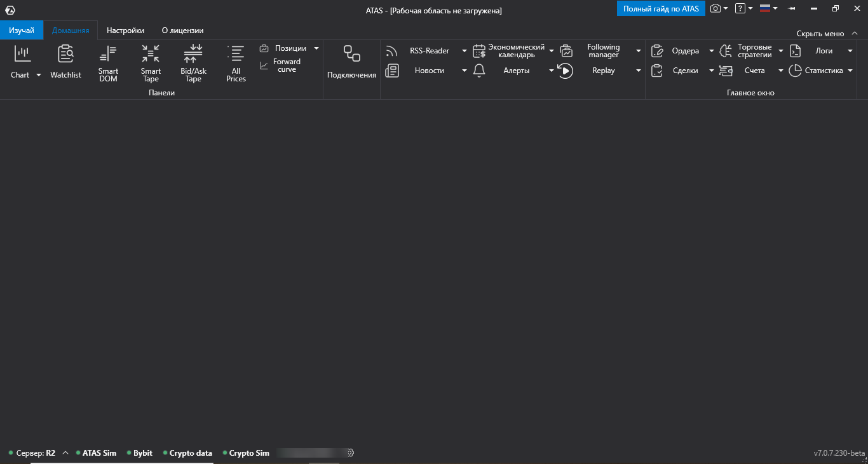
Task: Click the Replay playback icon
Action: tap(566, 71)
